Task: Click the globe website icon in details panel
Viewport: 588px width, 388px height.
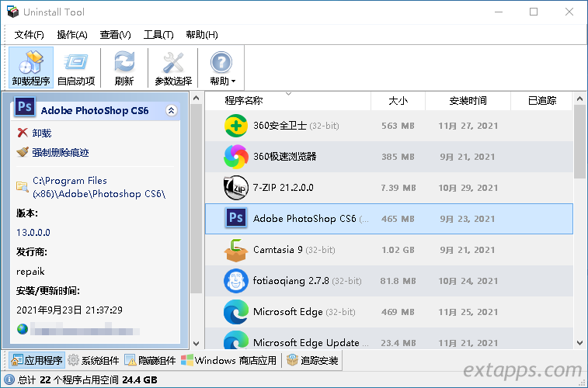Action: (x=23, y=329)
